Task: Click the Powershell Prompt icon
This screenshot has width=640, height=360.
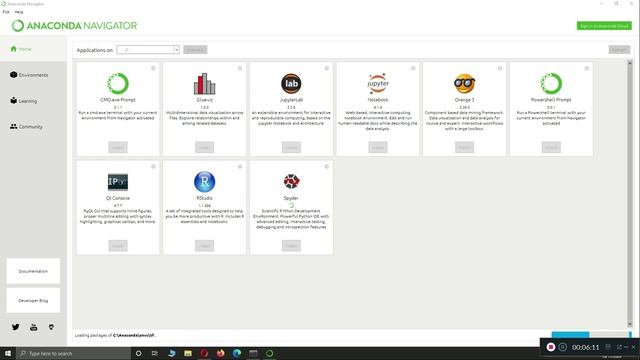Action: coord(551,83)
